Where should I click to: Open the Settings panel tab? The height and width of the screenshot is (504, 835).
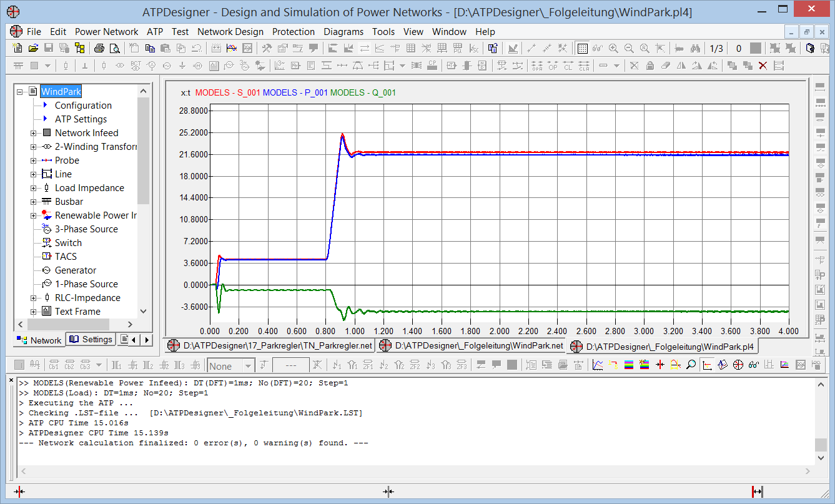point(91,339)
